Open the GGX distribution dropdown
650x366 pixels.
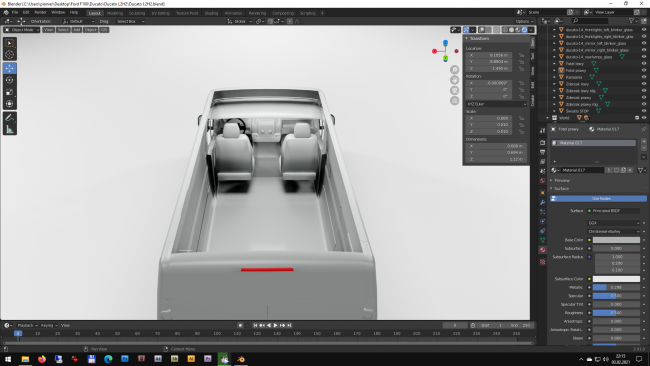click(x=614, y=223)
